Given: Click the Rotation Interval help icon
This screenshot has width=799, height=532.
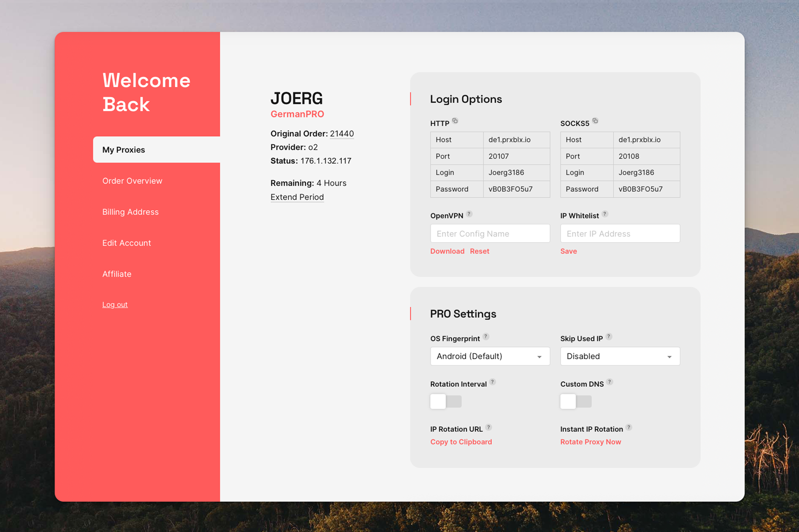Looking at the screenshot, I should coord(492,383).
